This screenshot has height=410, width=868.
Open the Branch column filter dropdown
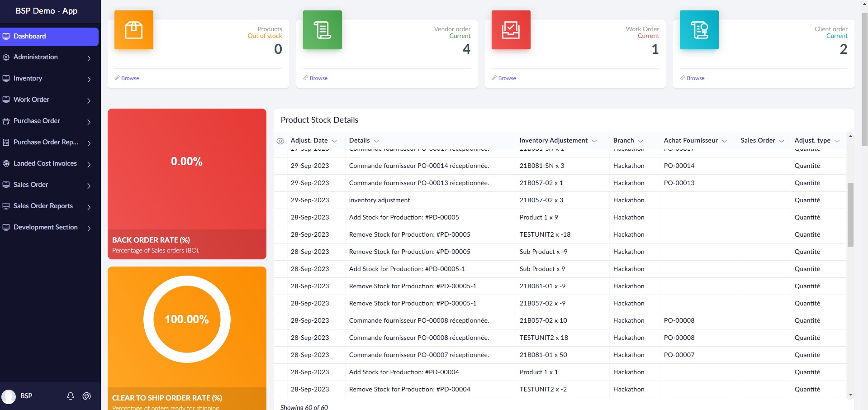click(x=640, y=141)
